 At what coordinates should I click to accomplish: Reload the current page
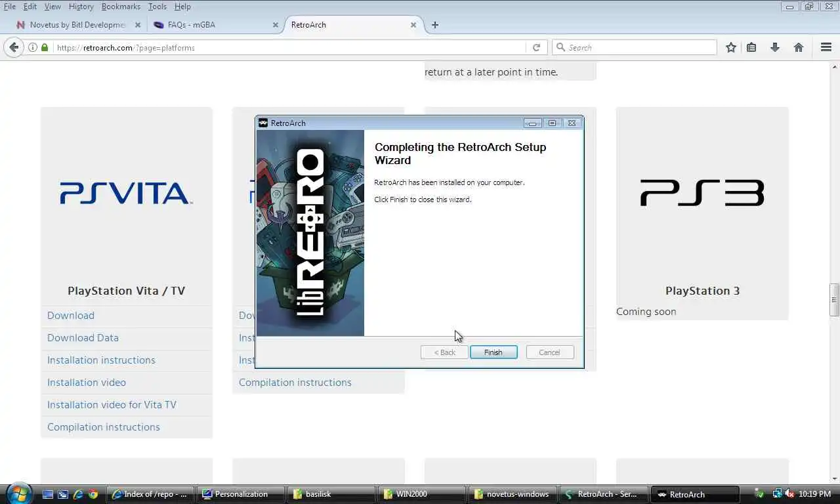[536, 47]
